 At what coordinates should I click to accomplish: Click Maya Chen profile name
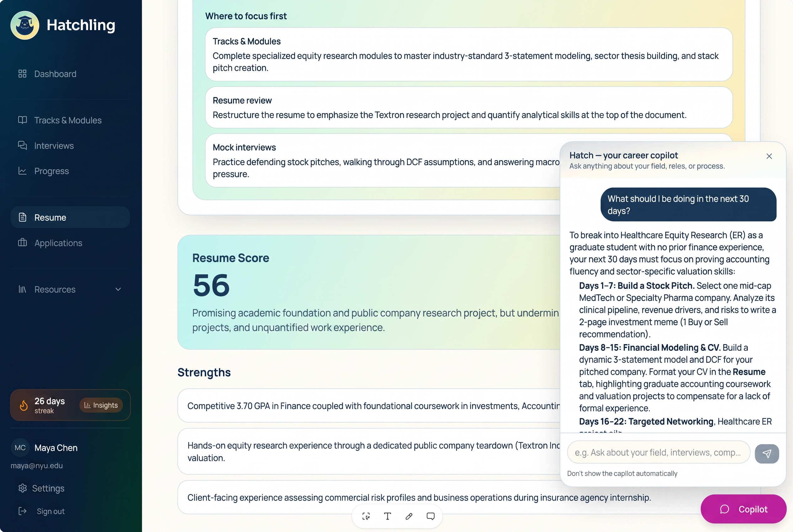click(x=56, y=448)
